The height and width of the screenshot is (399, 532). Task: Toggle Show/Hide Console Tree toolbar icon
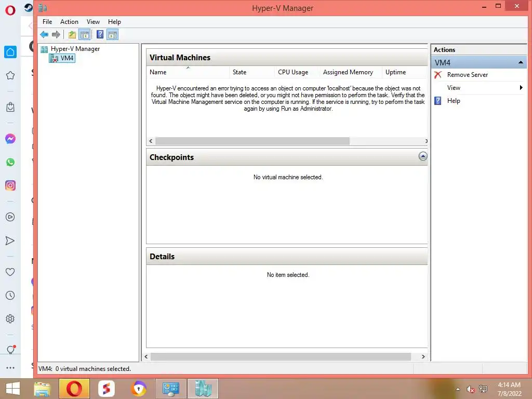coord(85,35)
